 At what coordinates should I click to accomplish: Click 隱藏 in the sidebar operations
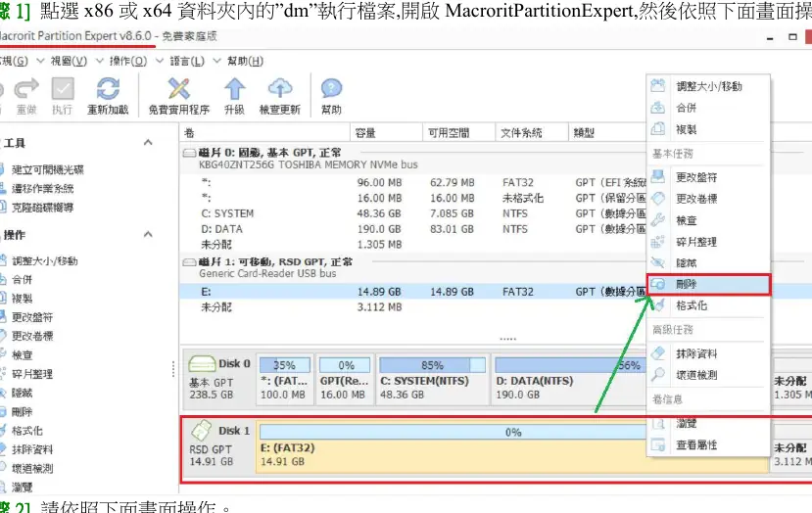[22, 393]
